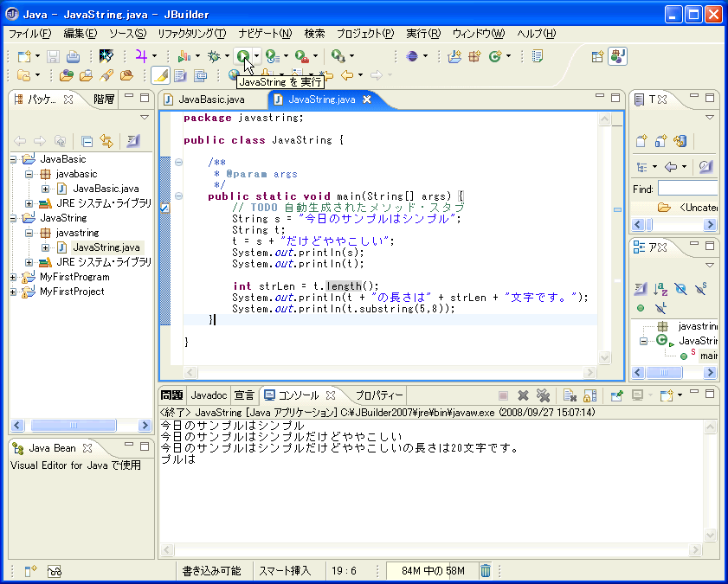Collapse all in the package explorer
The image size is (728, 584).
pyautogui.click(x=87, y=141)
